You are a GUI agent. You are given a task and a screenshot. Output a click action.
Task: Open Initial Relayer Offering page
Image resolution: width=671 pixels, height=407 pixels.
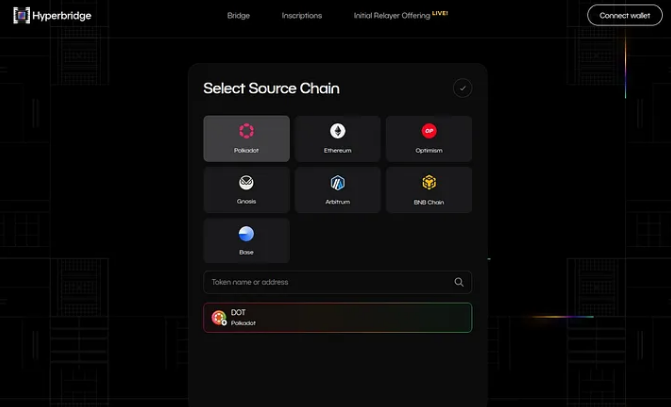click(401, 15)
